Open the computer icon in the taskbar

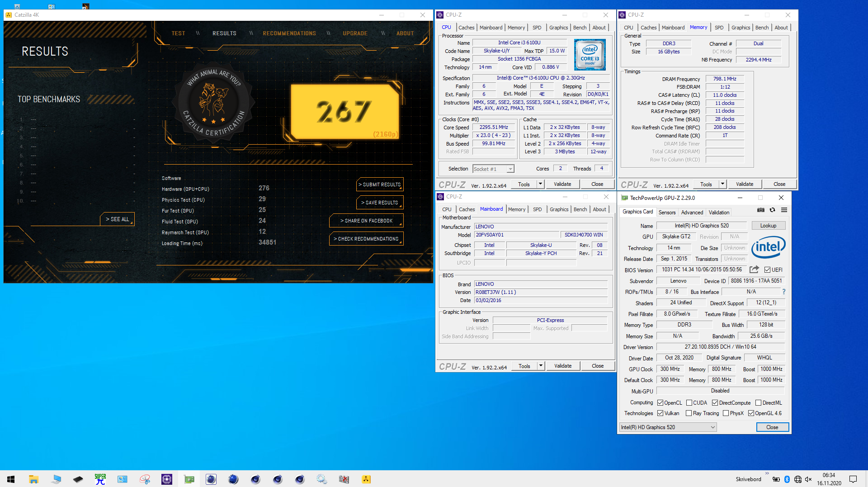pos(56,479)
